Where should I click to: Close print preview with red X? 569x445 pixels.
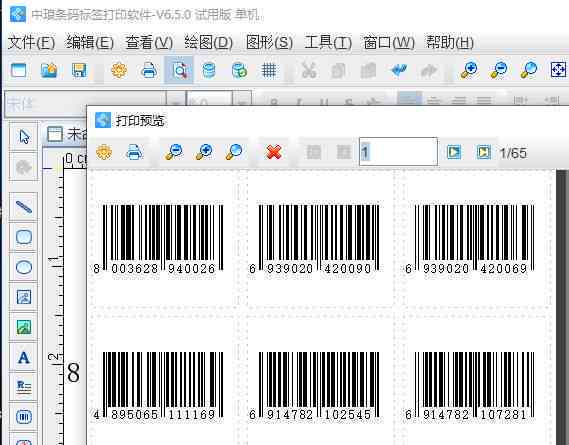(274, 152)
